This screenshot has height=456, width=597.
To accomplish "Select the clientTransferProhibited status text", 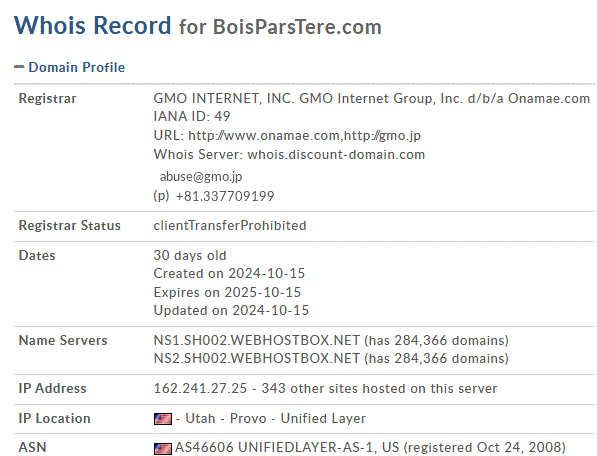I will [x=230, y=226].
